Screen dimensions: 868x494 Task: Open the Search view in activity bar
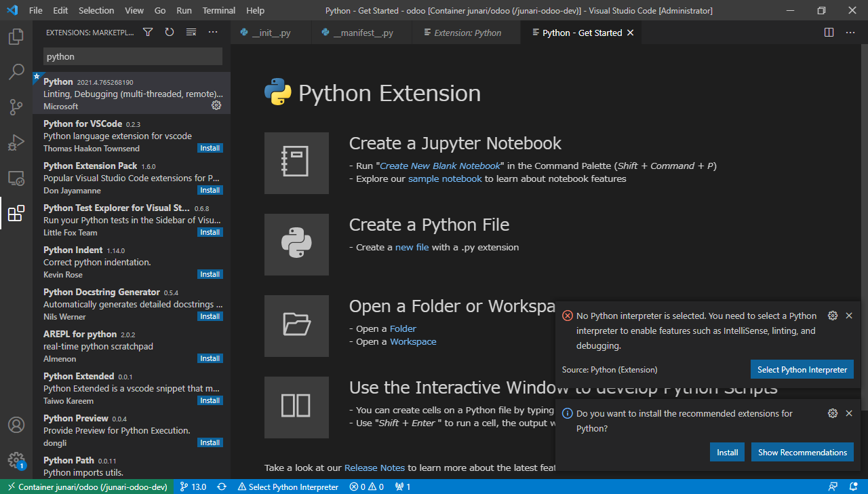(16, 72)
